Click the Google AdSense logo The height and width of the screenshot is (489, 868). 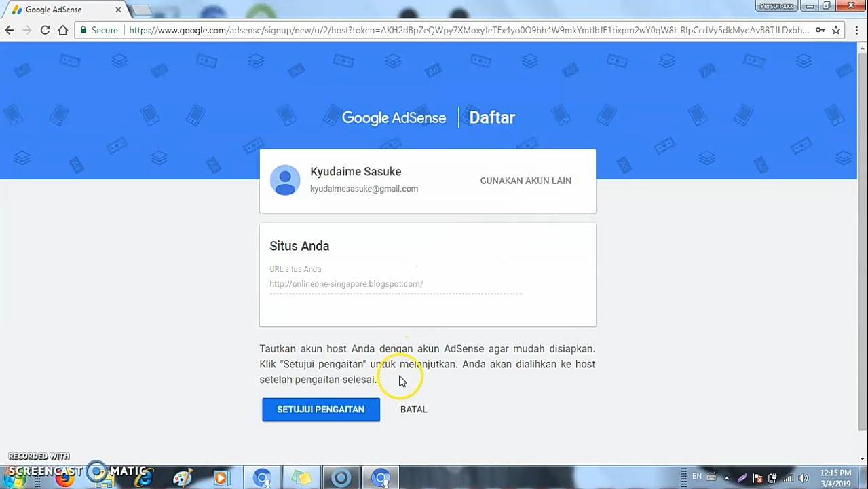point(394,117)
